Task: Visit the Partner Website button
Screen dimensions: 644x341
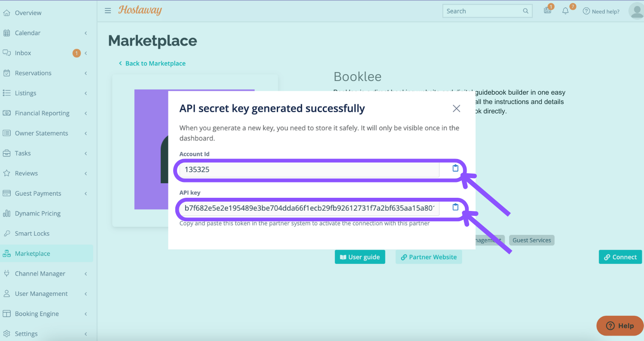Action: click(x=429, y=257)
